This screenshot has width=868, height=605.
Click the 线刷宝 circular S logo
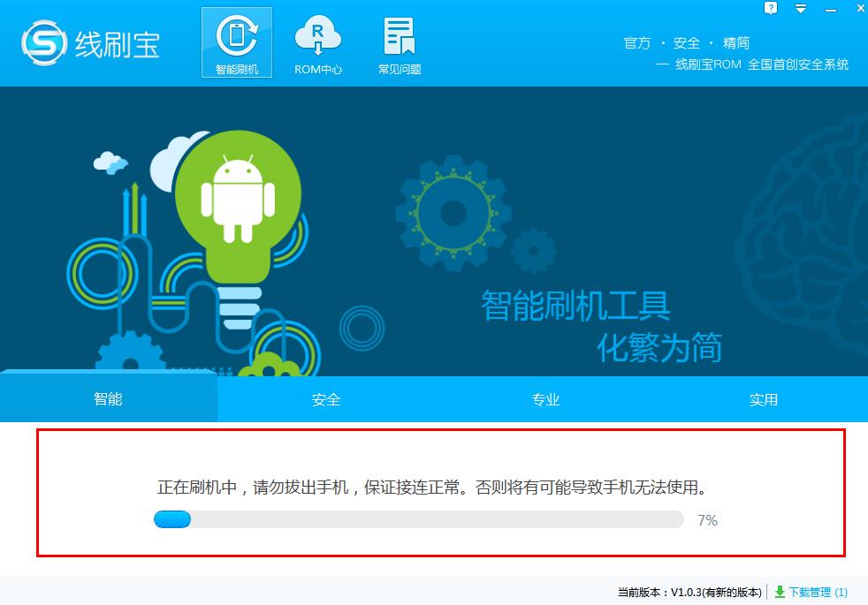click(x=45, y=42)
